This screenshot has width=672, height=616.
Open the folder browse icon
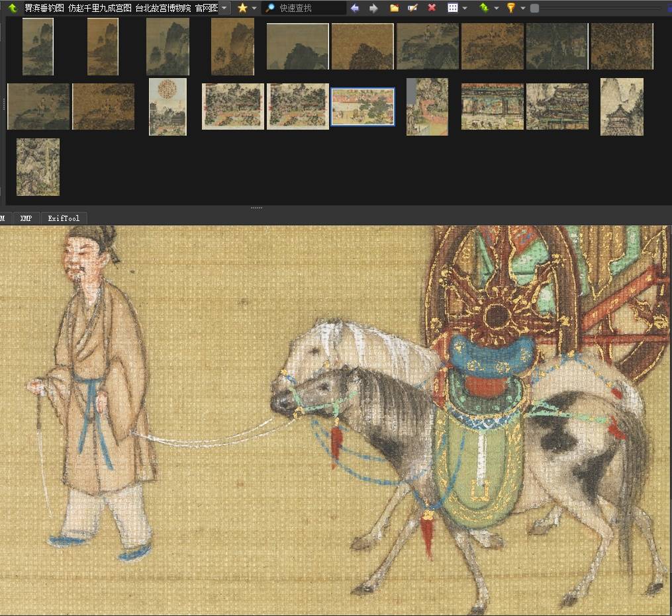[x=394, y=8]
